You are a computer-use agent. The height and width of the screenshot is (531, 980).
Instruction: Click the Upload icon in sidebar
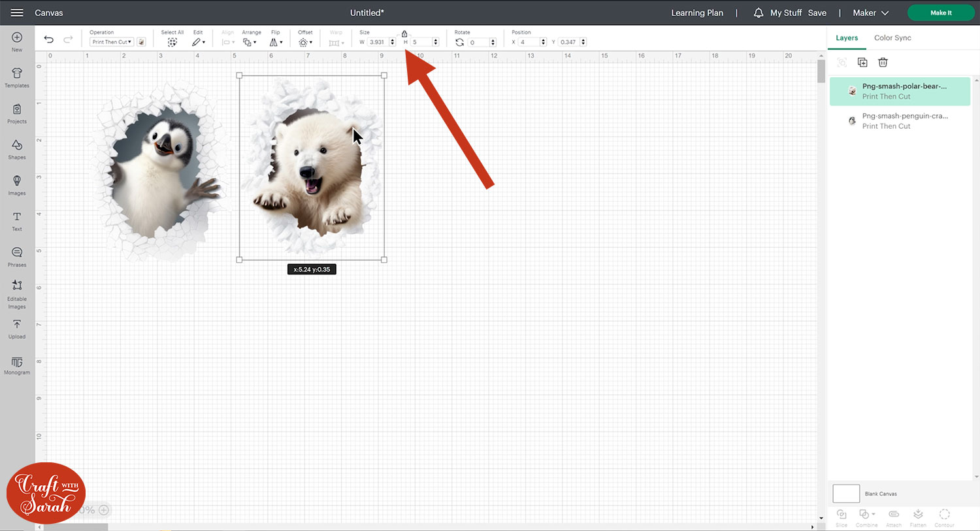click(17, 328)
